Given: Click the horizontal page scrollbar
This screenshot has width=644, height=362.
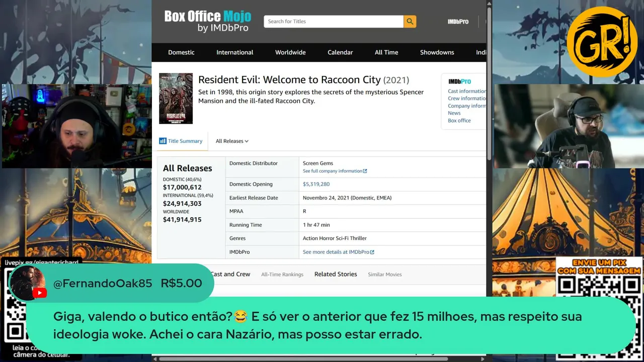Looking at the screenshot, I should click(x=303, y=359).
